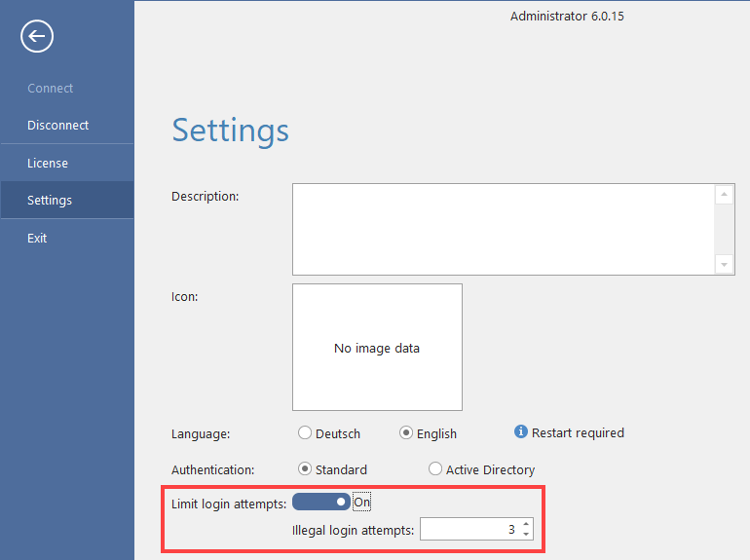Decrease illegal login attempts with down arrow
The height and width of the screenshot is (560, 750).
pyautogui.click(x=526, y=535)
